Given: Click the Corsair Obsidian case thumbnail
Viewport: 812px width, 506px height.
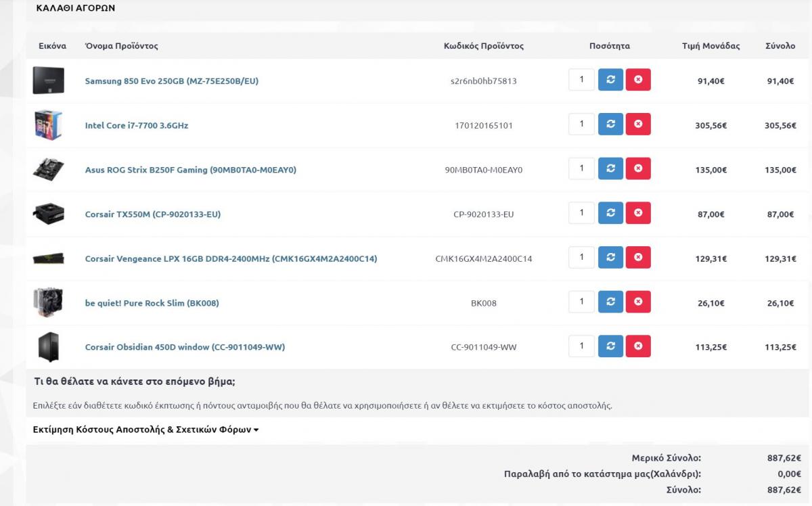Looking at the screenshot, I should click(x=49, y=347).
